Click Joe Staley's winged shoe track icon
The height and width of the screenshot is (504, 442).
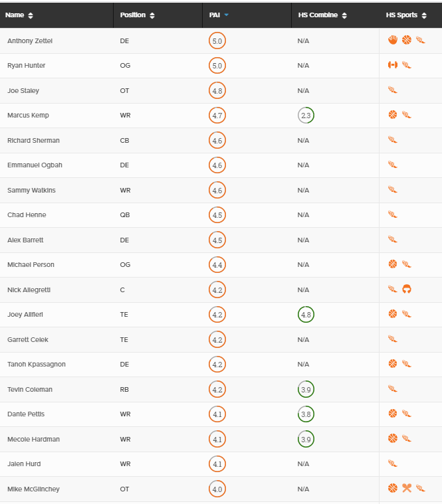392,90
